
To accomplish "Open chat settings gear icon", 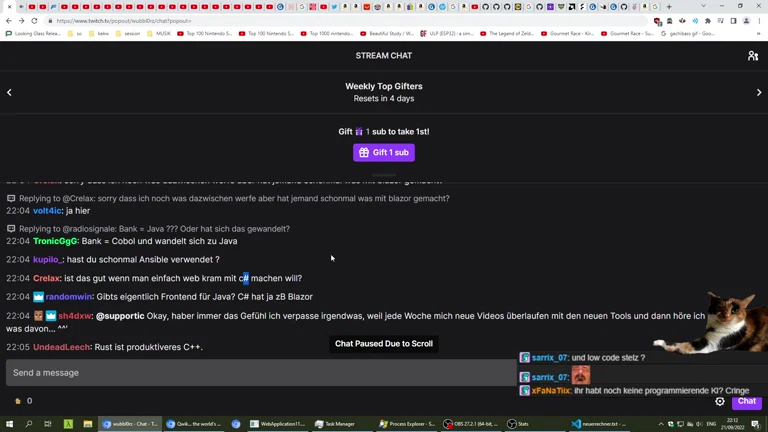I will pyautogui.click(x=720, y=401).
